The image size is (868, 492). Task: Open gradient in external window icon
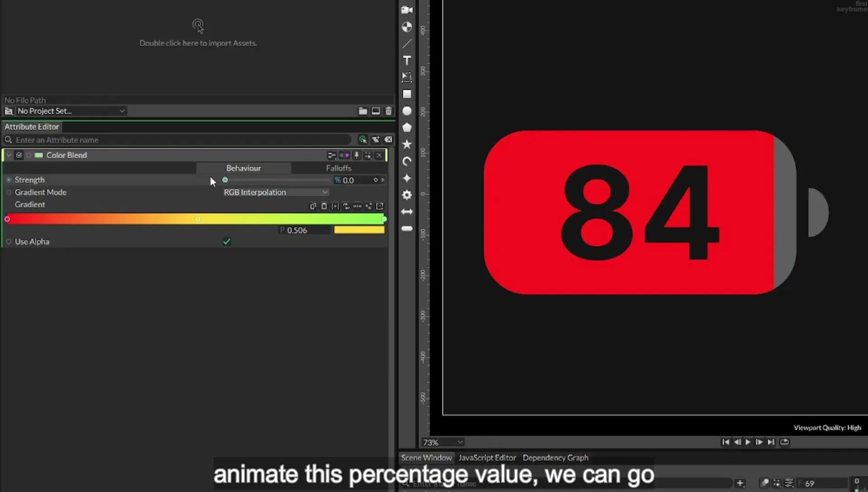(380, 206)
